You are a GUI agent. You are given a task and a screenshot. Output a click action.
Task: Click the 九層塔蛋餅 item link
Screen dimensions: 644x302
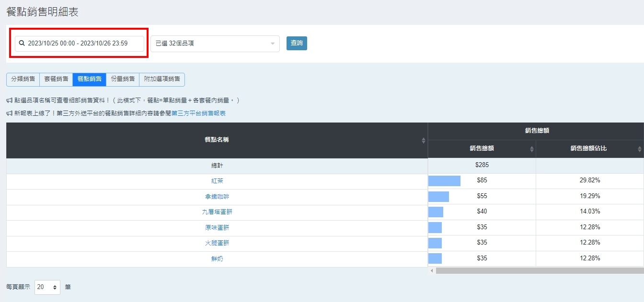[x=217, y=212]
